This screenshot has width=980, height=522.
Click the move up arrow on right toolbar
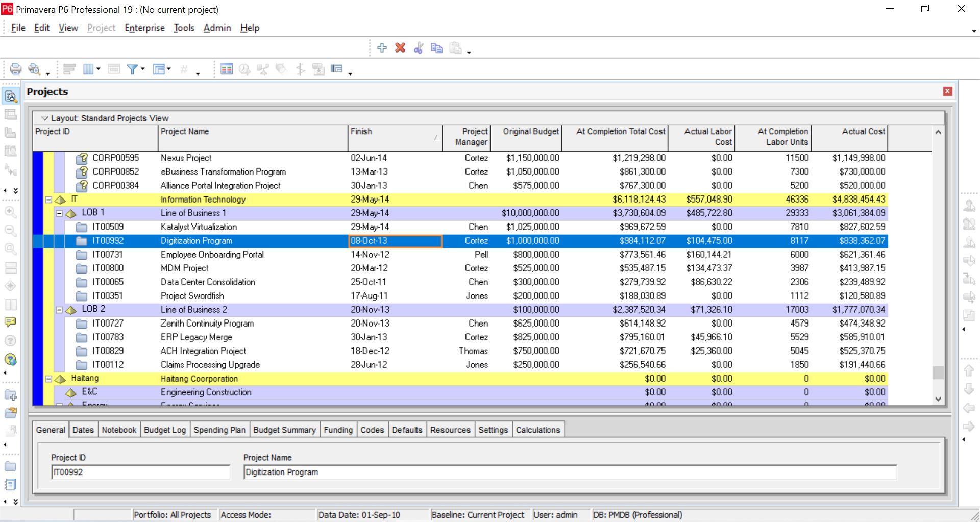click(x=969, y=370)
